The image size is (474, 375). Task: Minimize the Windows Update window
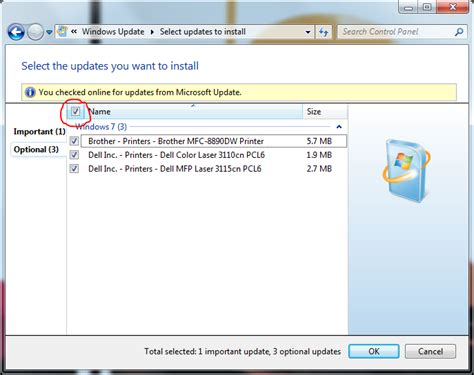coord(409,7)
